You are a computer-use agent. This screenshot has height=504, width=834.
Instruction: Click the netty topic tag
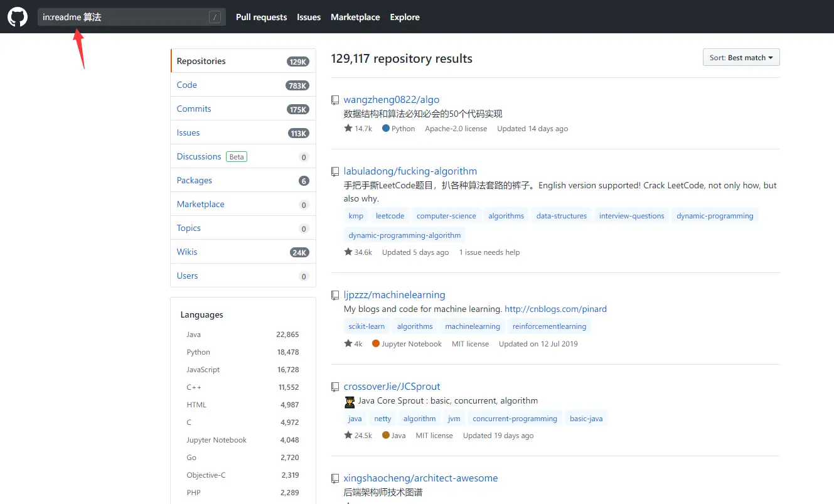tap(383, 419)
